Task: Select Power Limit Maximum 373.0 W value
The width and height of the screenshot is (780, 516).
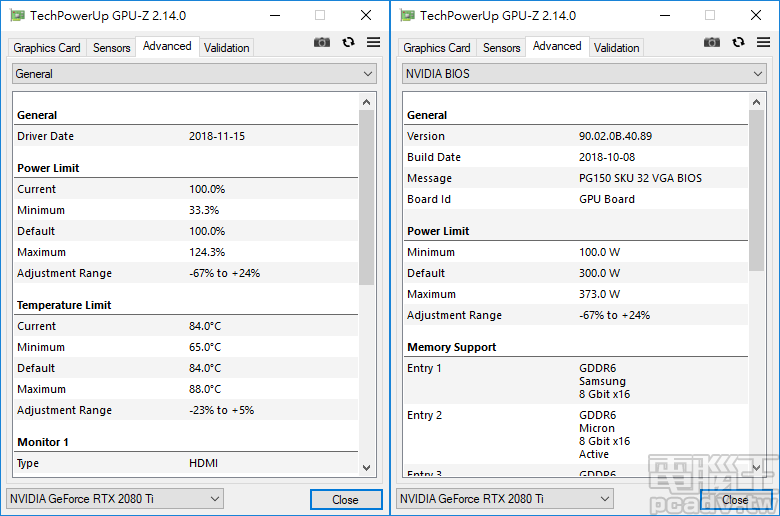Action: 599,294
